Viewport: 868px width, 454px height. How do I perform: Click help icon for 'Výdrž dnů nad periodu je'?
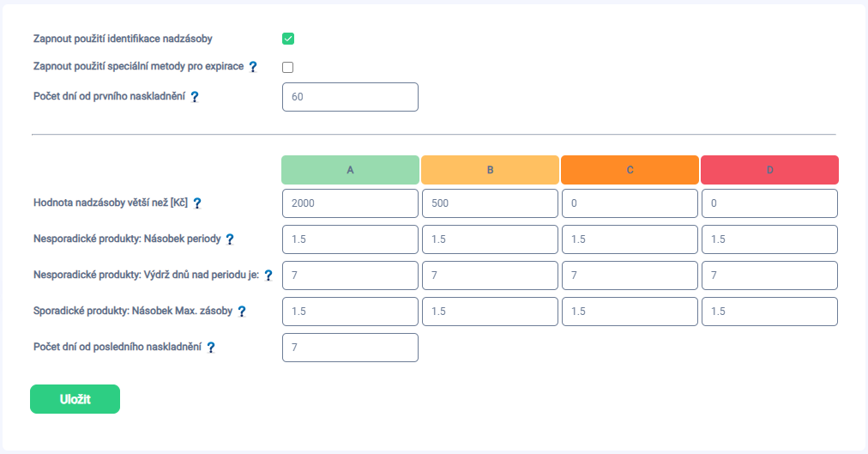pyautogui.click(x=268, y=275)
